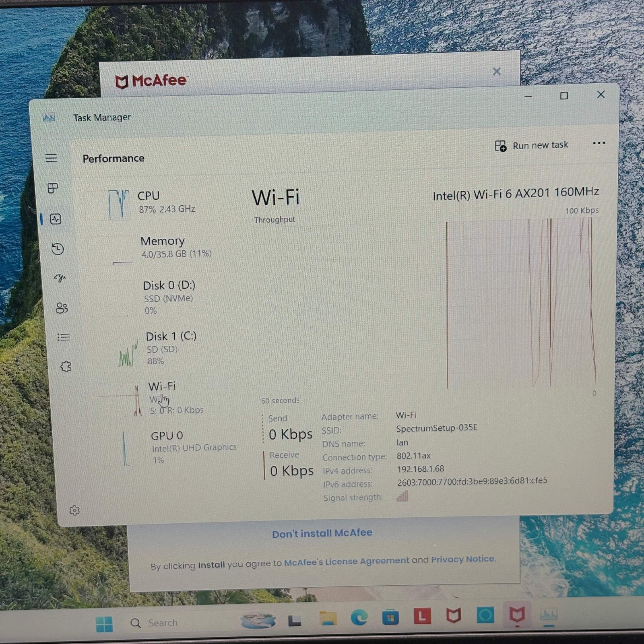This screenshot has height=644, width=644.
Task: Open Startup apps page in sidebar
Action: point(60,278)
